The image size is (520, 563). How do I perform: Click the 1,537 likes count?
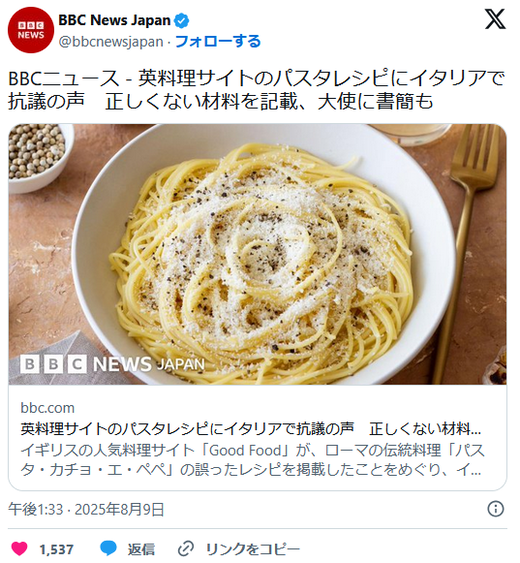(56, 549)
